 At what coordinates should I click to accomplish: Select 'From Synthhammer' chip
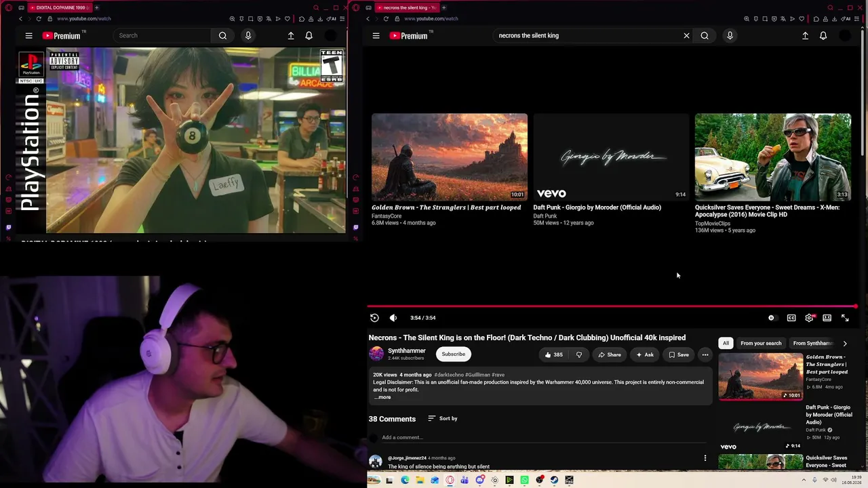[x=812, y=343]
